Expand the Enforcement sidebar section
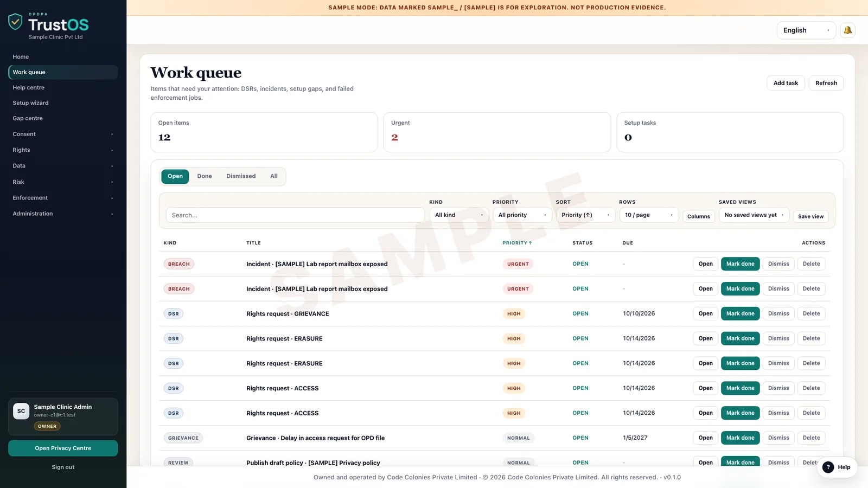Screen dimensions: 868x488 click(x=63, y=198)
